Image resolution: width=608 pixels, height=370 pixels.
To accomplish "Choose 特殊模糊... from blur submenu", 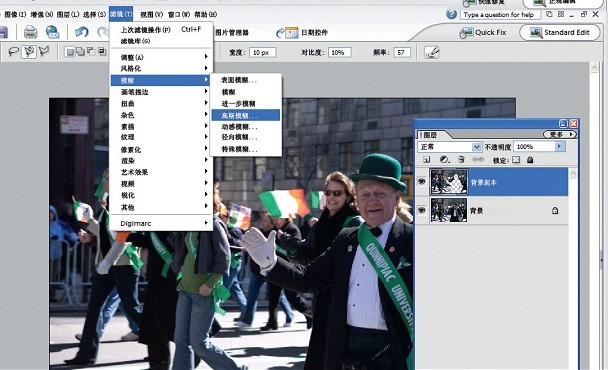I will pos(245,149).
